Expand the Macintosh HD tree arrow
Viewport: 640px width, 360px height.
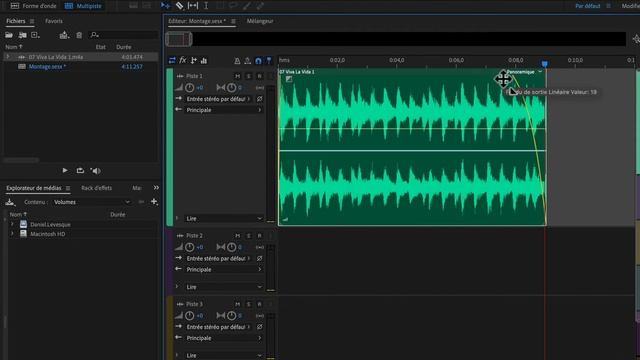point(12,234)
